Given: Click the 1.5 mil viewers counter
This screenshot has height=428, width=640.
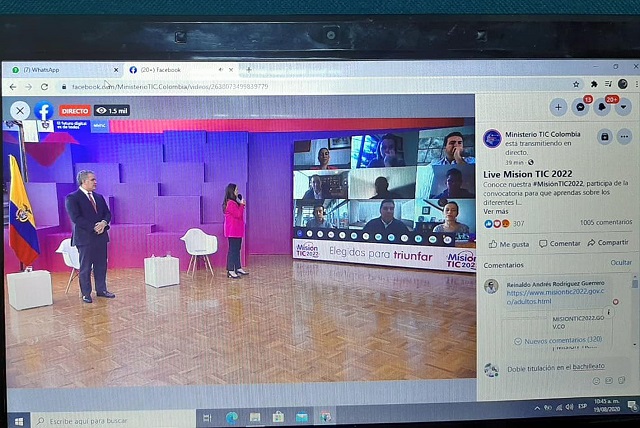Looking at the screenshot, I should pos(112,111).
